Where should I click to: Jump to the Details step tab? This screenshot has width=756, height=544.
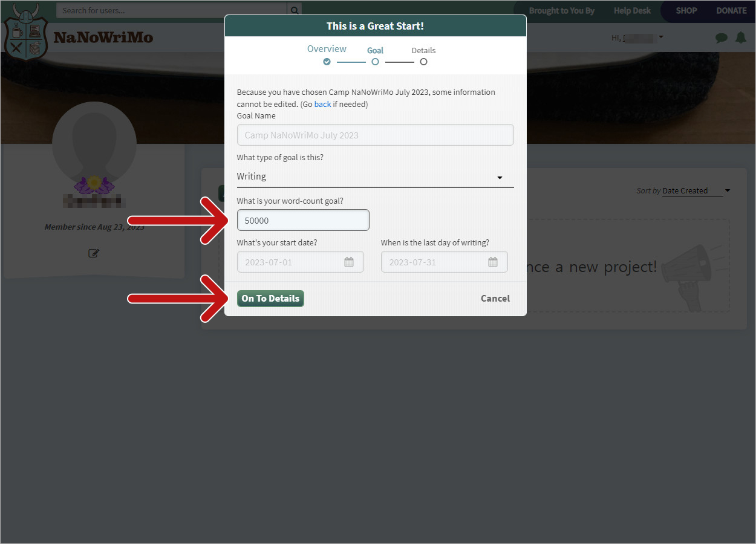[423, 51]
